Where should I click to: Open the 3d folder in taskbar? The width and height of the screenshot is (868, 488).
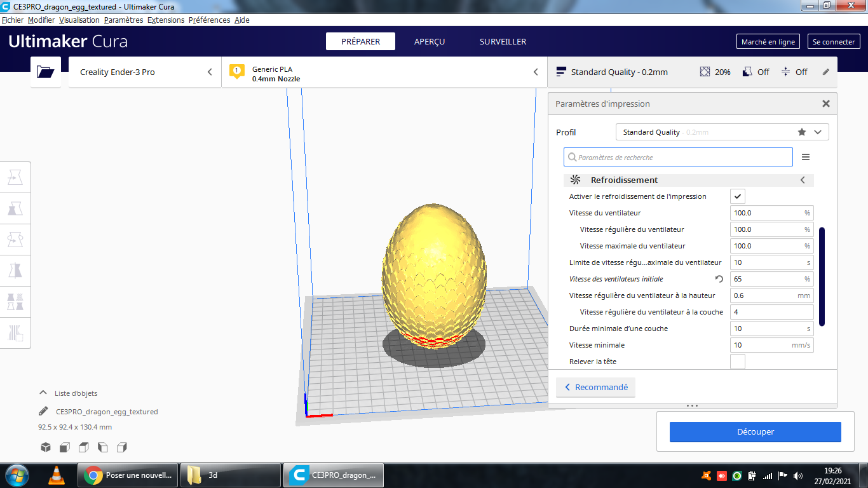230,475
